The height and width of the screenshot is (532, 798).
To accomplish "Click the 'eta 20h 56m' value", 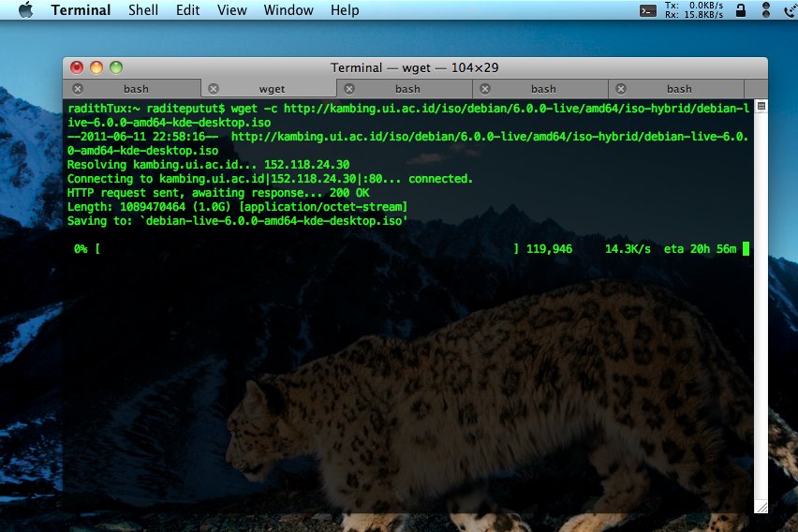I will point(700,249).
